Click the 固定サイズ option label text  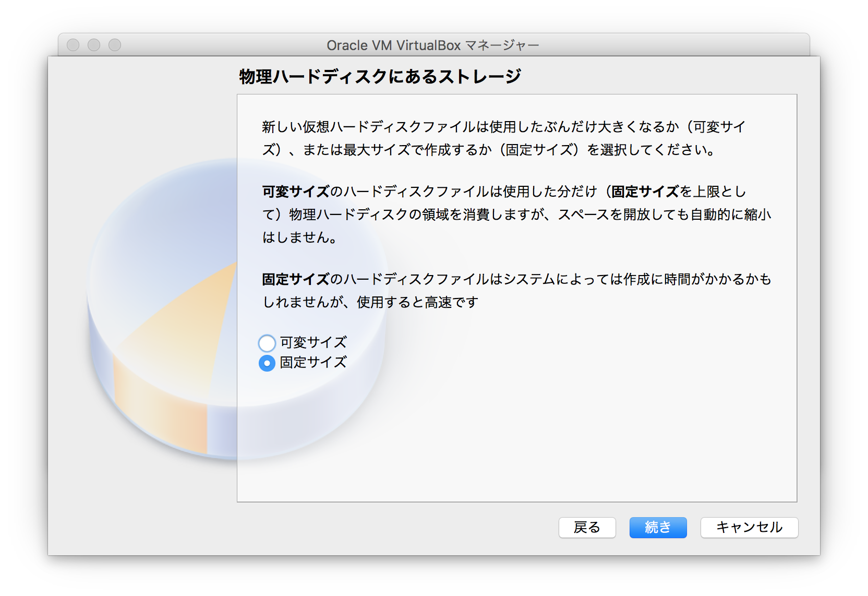(312, 363)
